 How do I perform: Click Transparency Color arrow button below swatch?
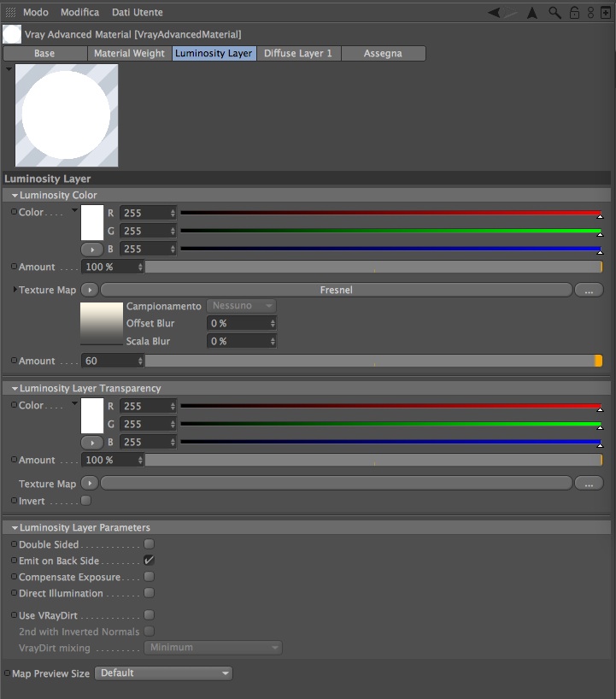tap(91, 443)
